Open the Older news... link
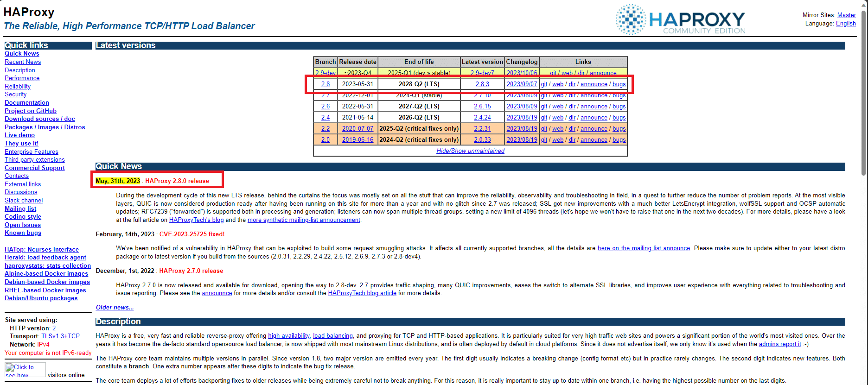 (x=115, y=307)
